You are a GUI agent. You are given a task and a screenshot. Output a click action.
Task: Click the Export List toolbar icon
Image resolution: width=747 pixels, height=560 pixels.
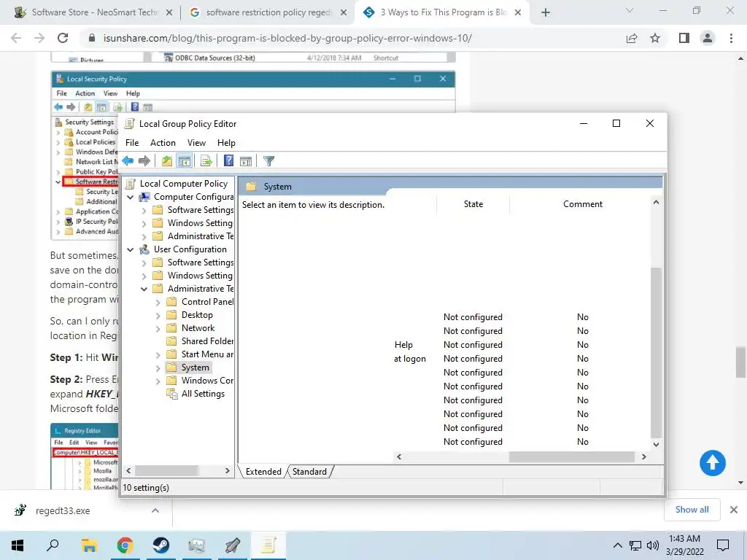[x=206, y=161]
